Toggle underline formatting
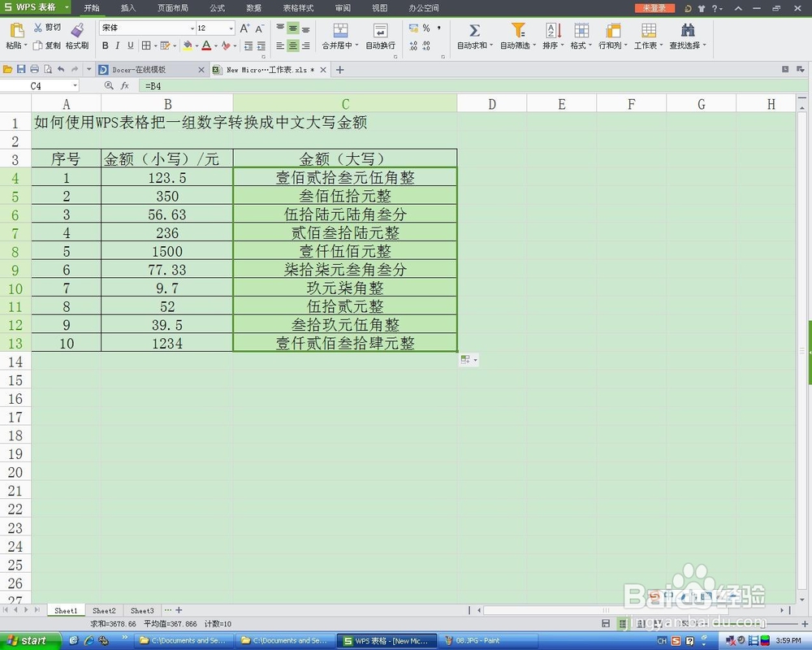812x650 pixels. (130, 45)
